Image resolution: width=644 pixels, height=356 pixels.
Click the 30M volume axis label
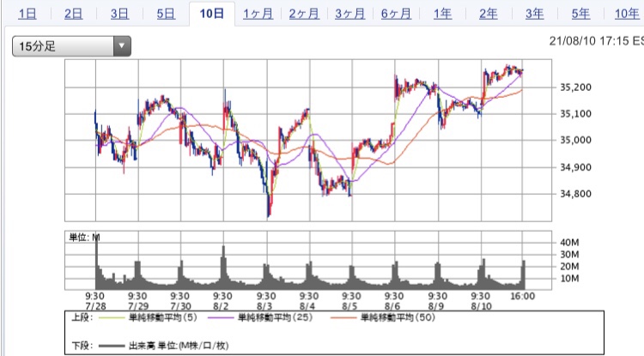coord(569,254)
